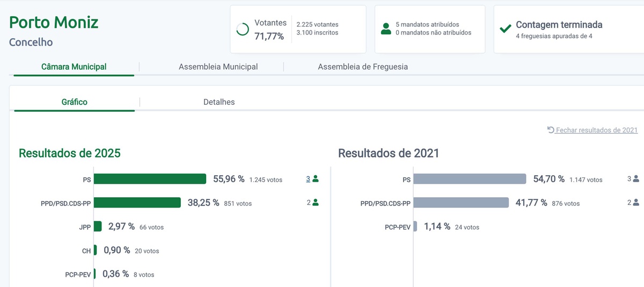644x287 pixels.
Task: Click the JPP party result bar
Action: (98, 226)
